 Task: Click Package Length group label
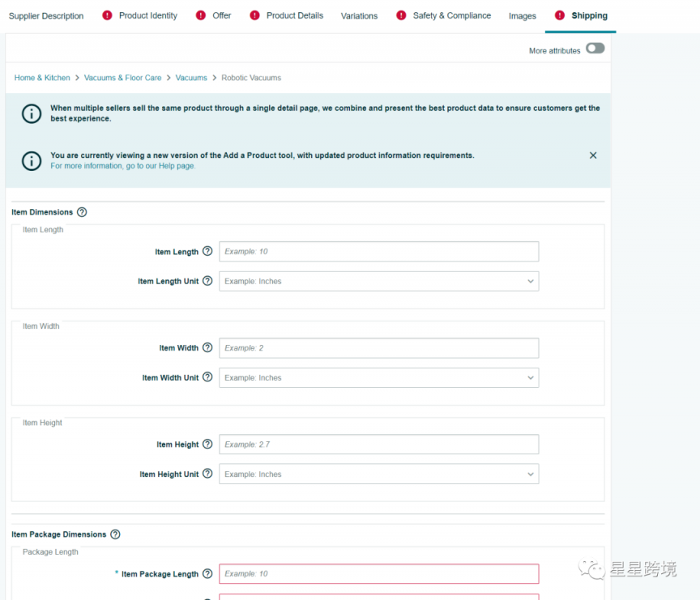(50, 551)
